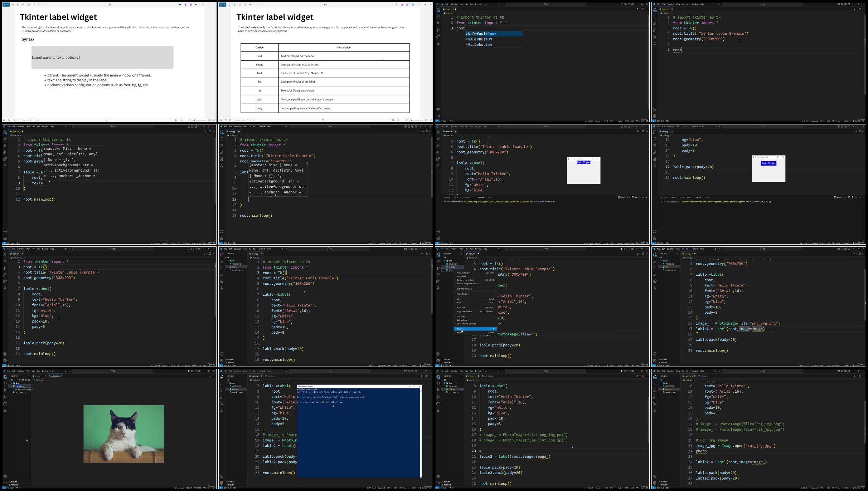Click Run Python File play icon, root = Tk() frame

(x=638, y=131)
